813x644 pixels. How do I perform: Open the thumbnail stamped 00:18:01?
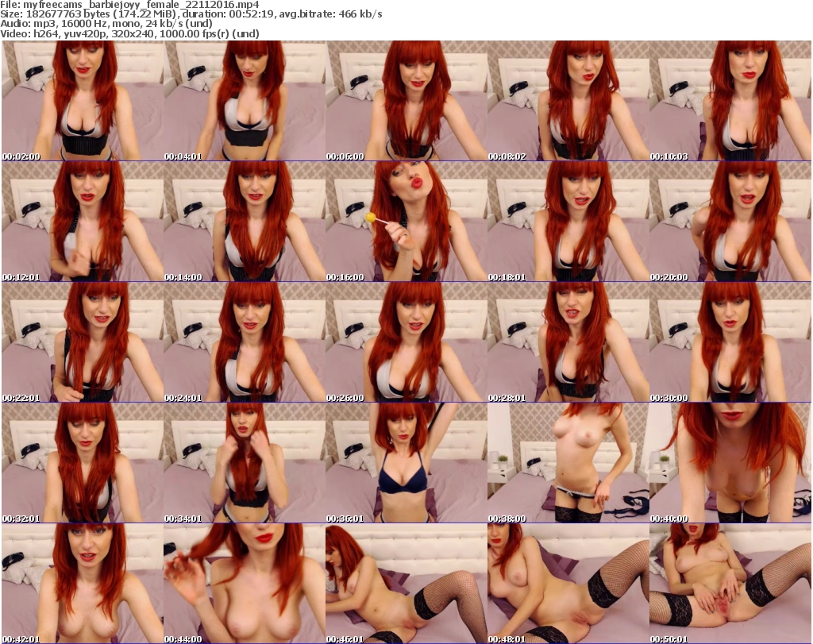tap(568, 222)
